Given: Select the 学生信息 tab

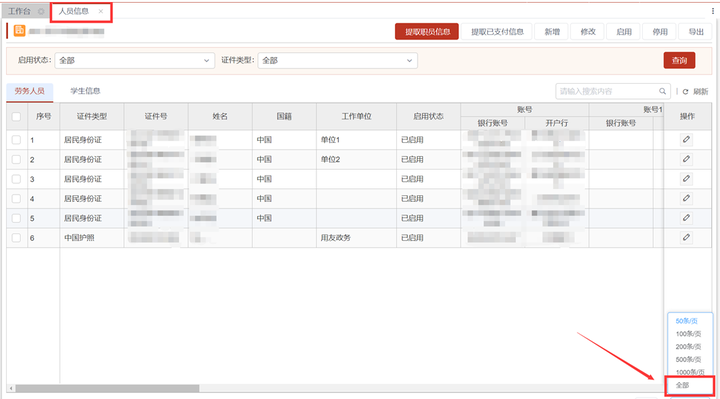Looking at the screenshot, I should click(x=85, y=91).
